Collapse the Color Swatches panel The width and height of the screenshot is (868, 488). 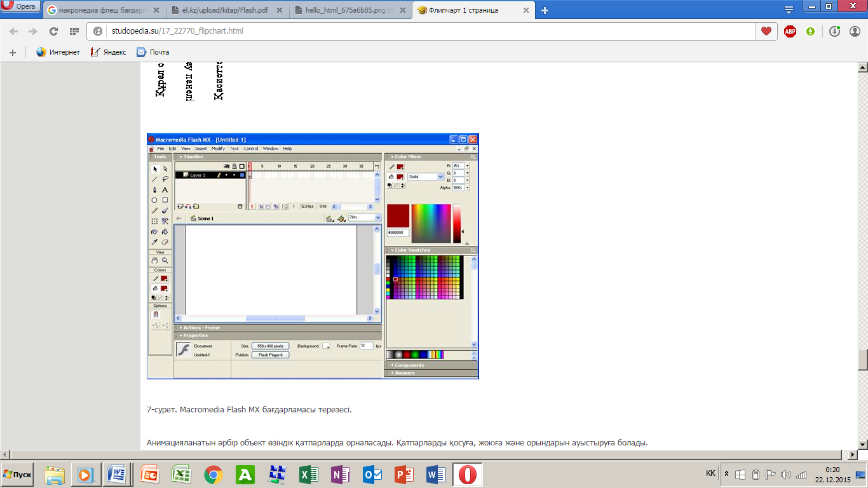point(392,250)
